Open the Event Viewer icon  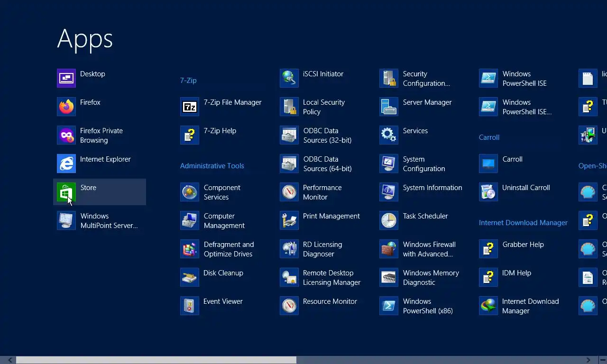click(x=190, y=306)
